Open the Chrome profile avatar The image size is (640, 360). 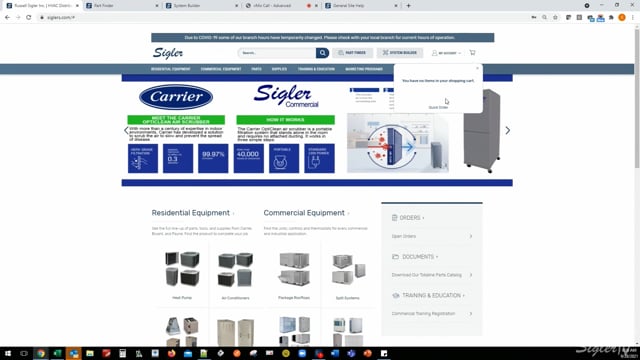pos(622,18)
